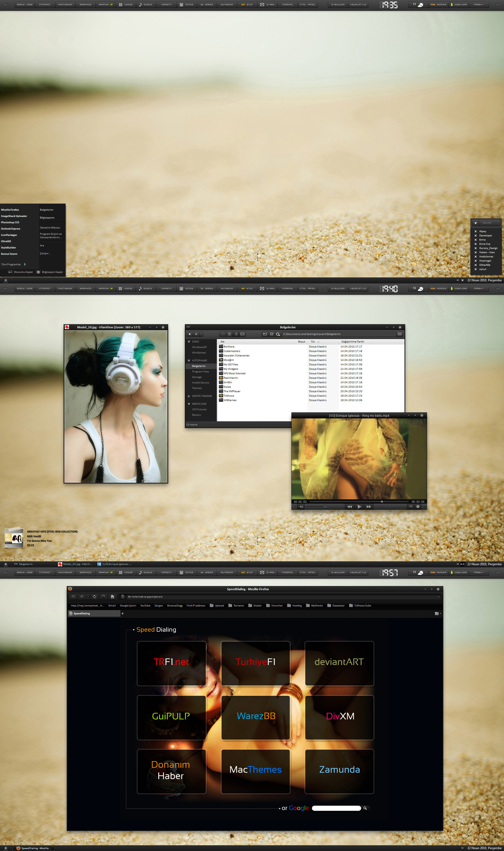The width and height of the screenshot is (504, 851).
Task: Sort files by the Tür column
Action: click(x=322, y=342)
